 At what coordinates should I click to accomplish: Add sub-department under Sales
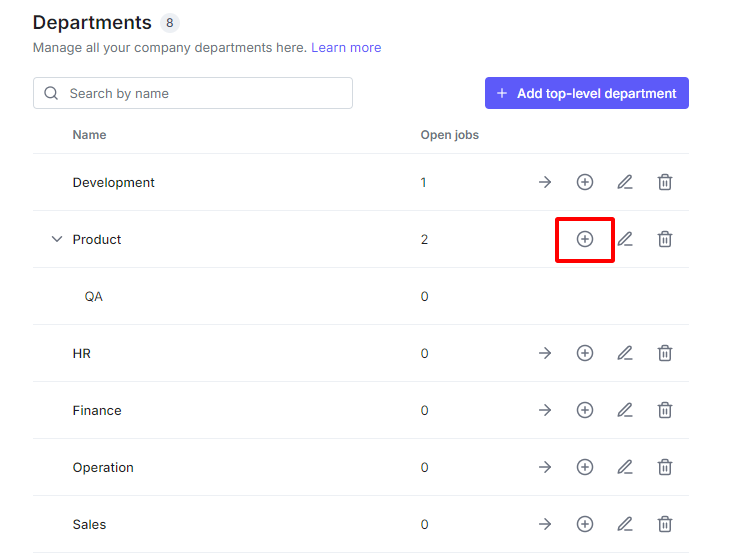585,524
